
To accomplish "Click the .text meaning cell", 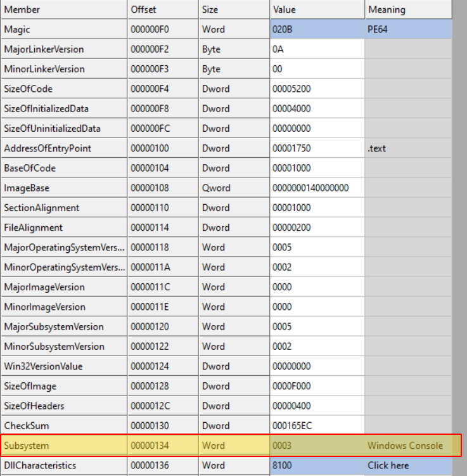I will 407,148.
